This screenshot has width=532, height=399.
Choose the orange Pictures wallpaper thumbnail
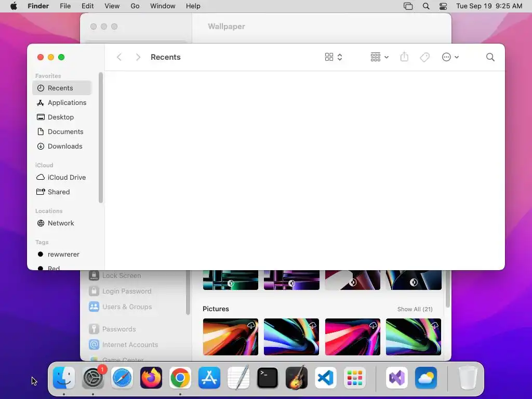tap(231, 337)
